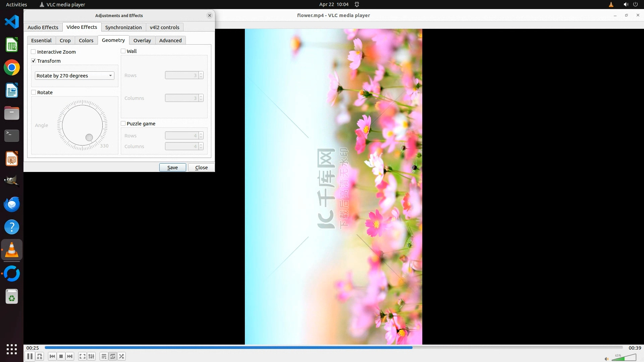Open the extended settings equalizer icon
The width and height of the screenshot is (644, 362).
point(91,356)
